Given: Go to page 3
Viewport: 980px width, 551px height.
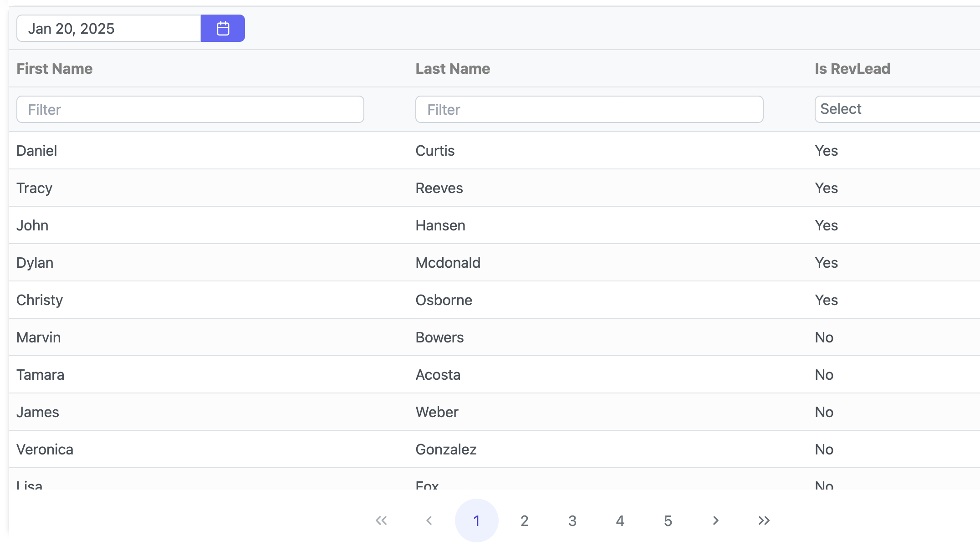Looking at the screenshot, I should point(572,520).
